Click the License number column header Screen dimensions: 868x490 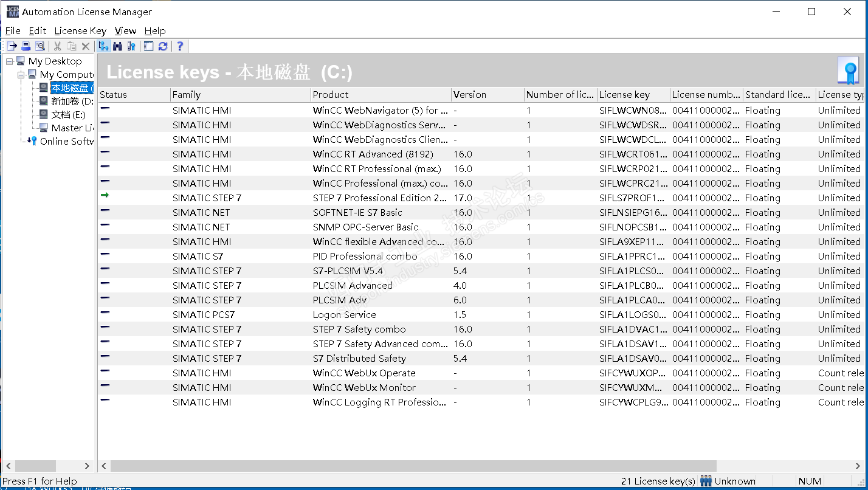(707, 95)
